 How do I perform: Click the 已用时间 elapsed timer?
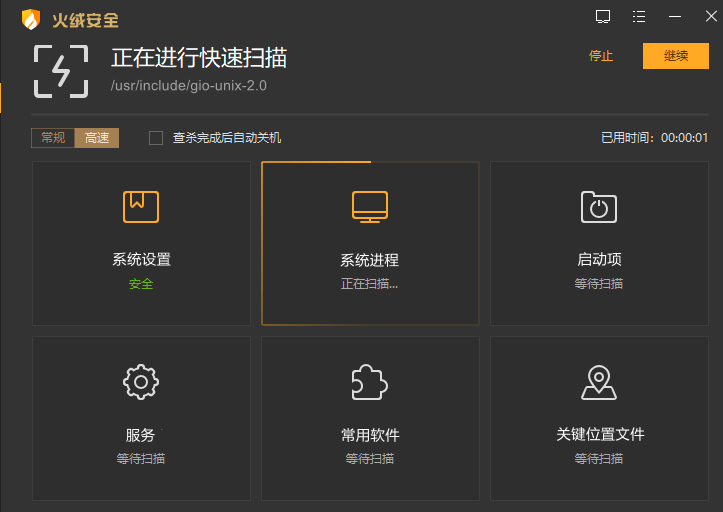coord(654,138)
